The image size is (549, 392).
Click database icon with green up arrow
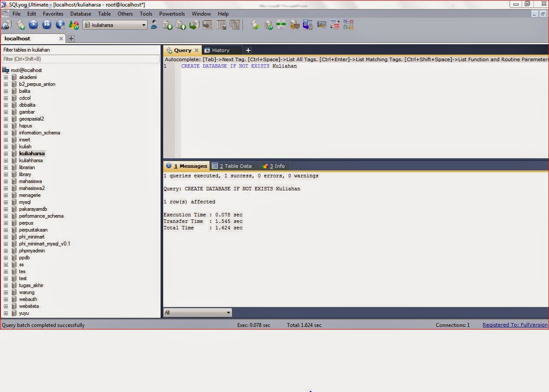point(181,25)
